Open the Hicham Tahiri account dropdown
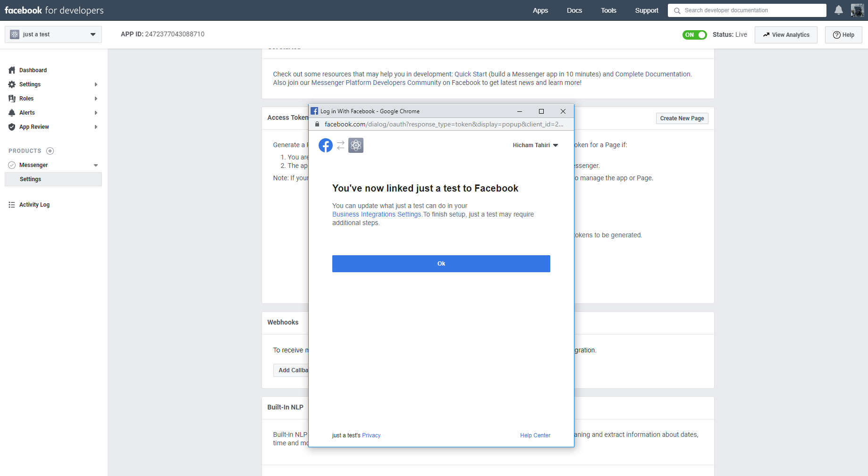The width and height of the screenshot is (868, 476). point(535,145)
